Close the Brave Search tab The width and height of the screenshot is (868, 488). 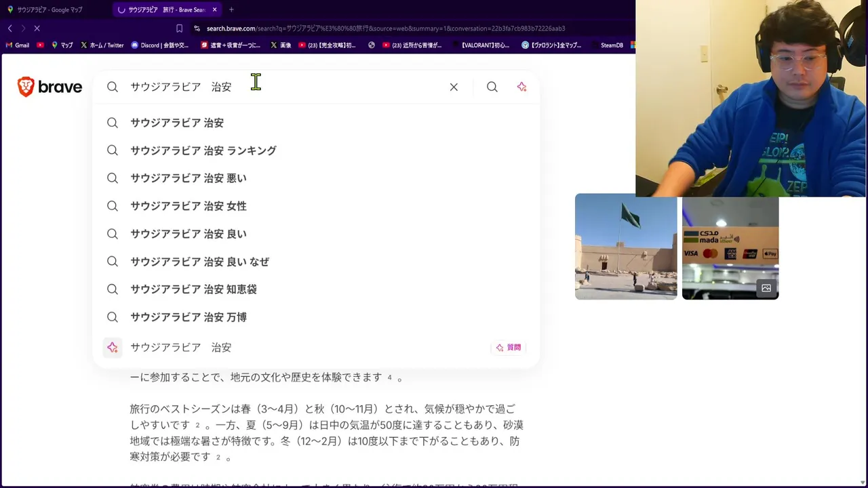(x=215, y=9)
